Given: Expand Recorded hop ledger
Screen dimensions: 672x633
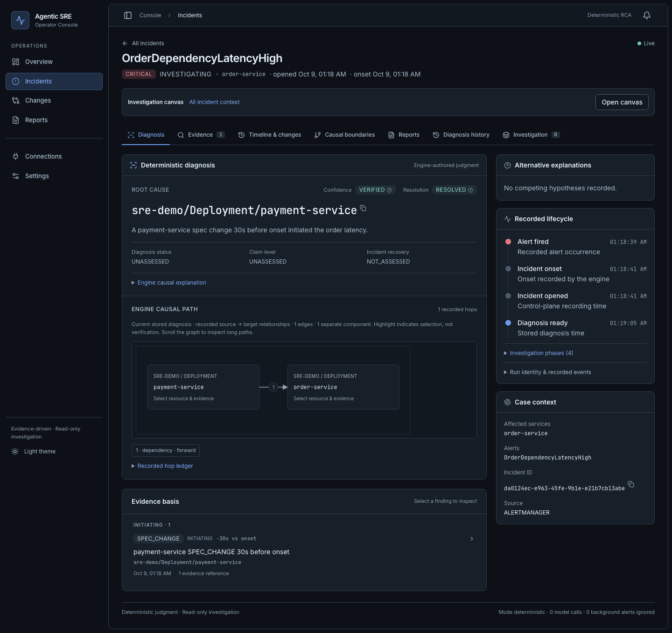Looking at the screenshot, I should 162,466.
